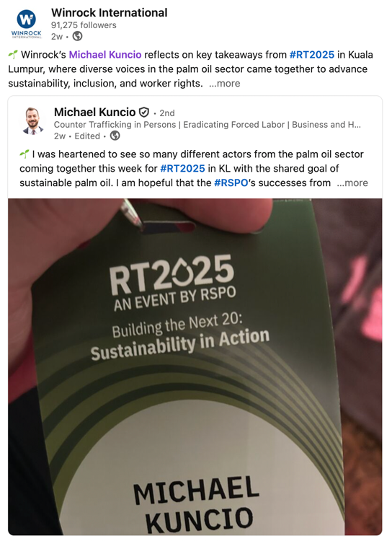
Task: Click the globe visibility icon under Winrock International
Action: (x=77, y=36)
